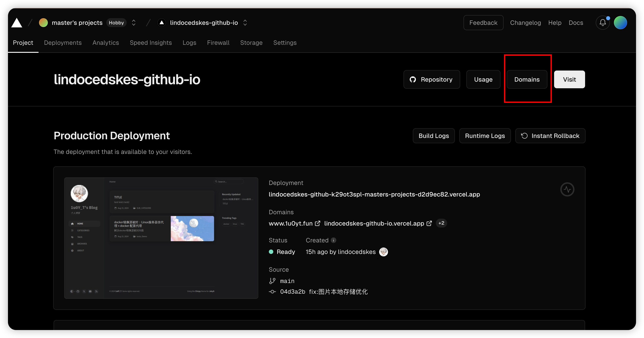This screenshot has height=338, width=644.
Task: Open the Help link
Action: click(555, 23)
